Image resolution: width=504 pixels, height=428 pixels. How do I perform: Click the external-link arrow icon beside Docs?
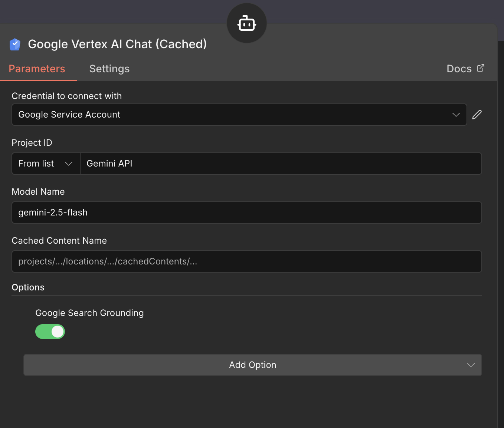click(x=481, y=68)
